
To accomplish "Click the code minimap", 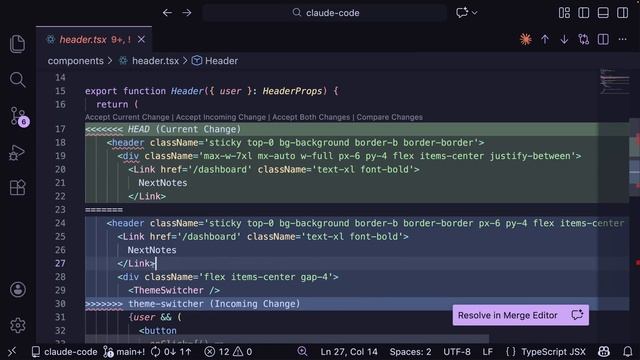I will coord(614,82).
